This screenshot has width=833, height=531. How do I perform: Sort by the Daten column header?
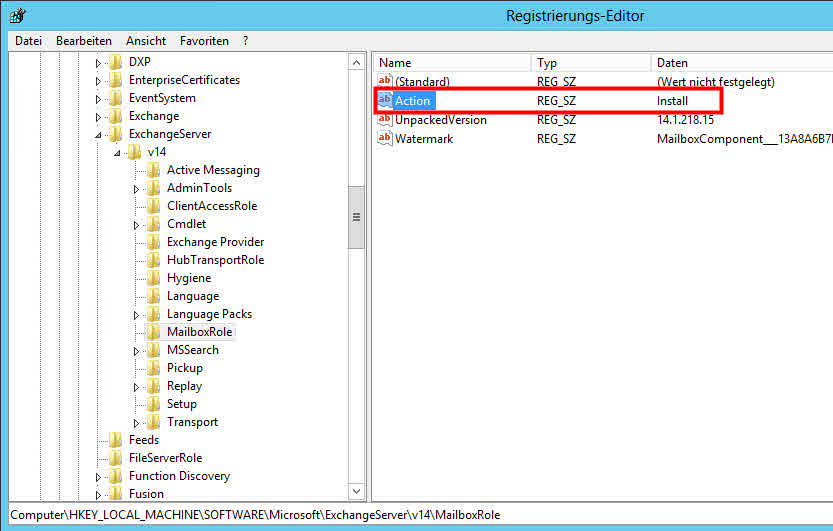[x=742, y=63]
